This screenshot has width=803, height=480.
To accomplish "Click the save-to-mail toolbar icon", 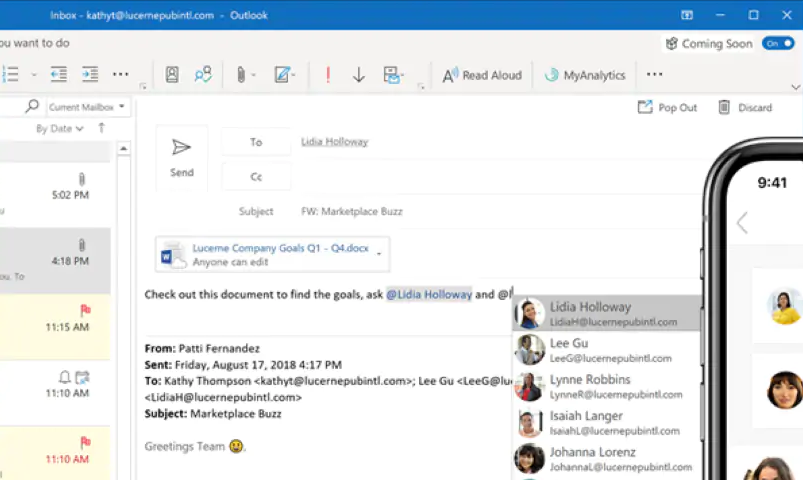I will 392,75.
